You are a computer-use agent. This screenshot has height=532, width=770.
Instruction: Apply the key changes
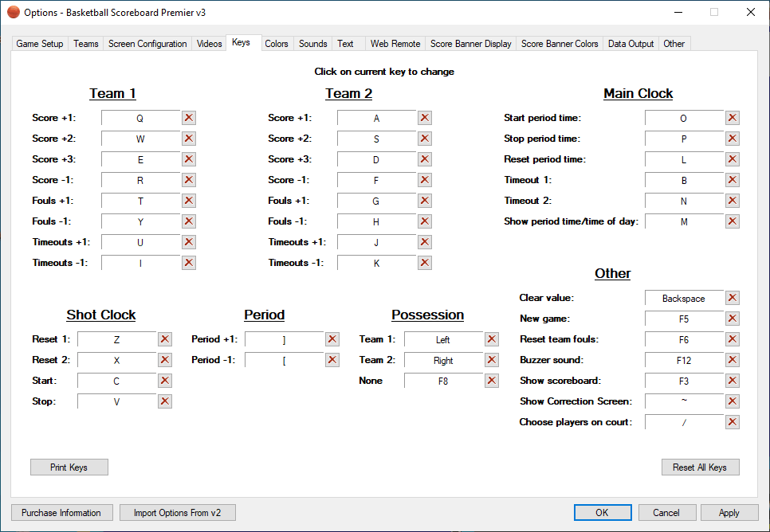(x=729, y=513)
